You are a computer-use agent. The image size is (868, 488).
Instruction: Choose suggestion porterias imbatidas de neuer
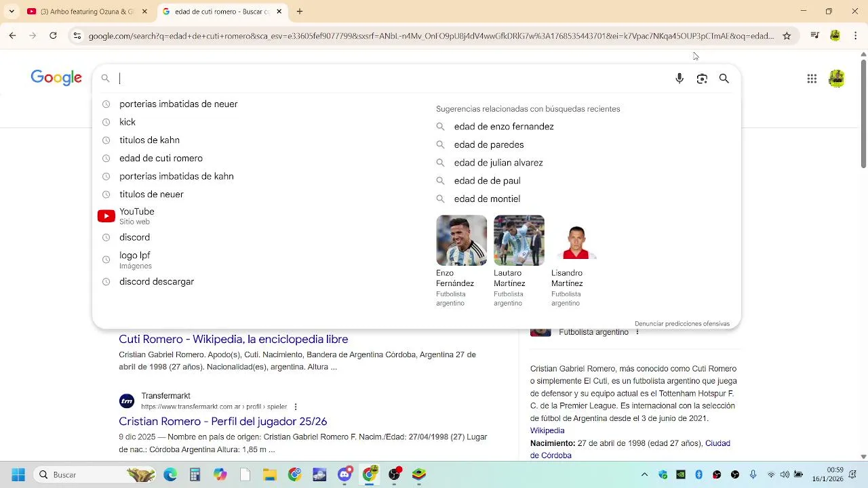tap(178, 104)
